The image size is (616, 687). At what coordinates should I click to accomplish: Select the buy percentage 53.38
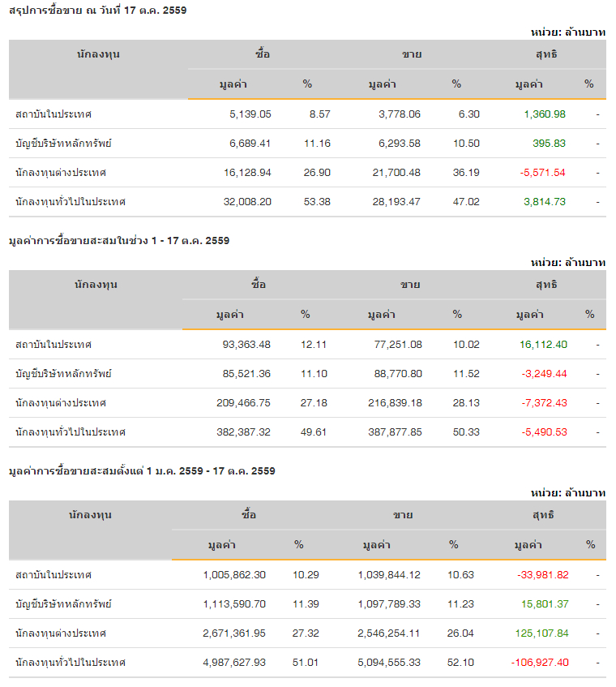click(x=317, y=202)
